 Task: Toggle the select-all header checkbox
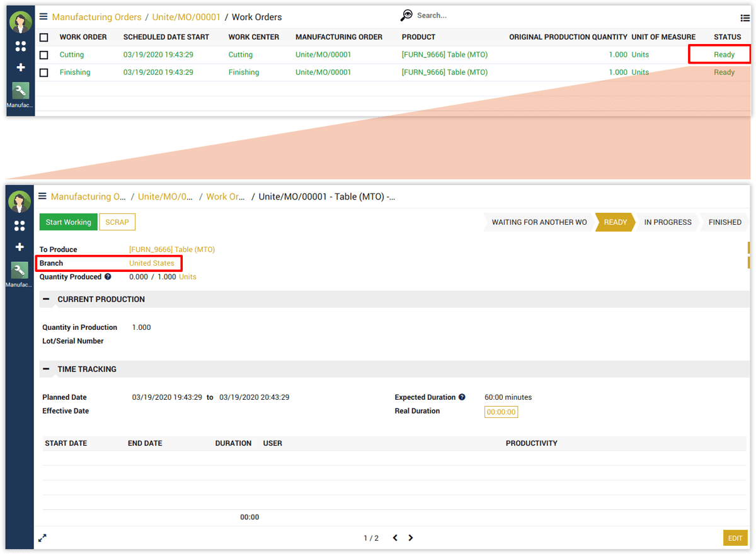[43, 38]
